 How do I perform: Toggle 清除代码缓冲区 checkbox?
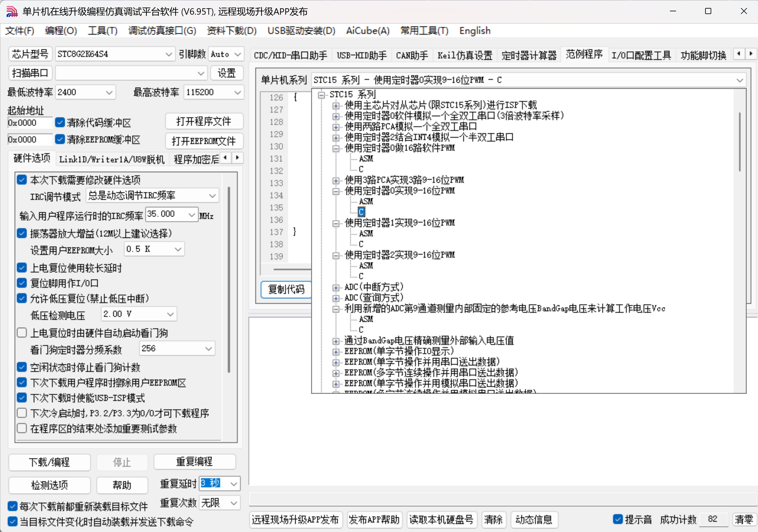(x=60, y=123)
